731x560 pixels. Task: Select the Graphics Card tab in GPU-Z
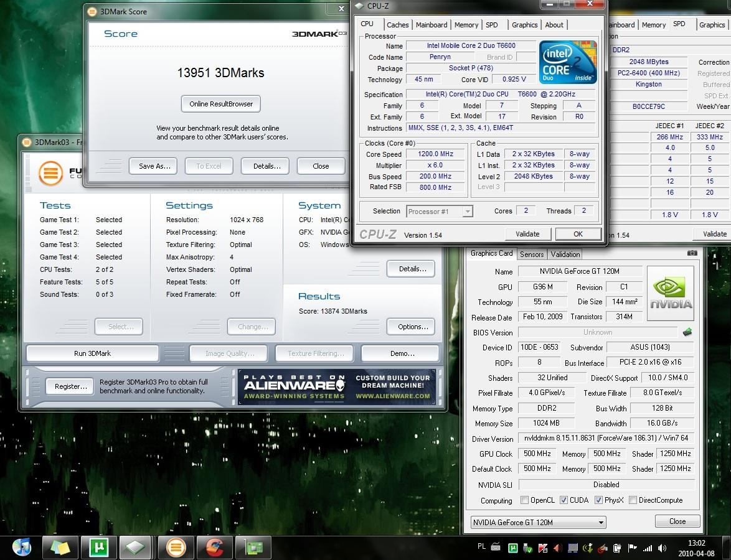[491, 253]
